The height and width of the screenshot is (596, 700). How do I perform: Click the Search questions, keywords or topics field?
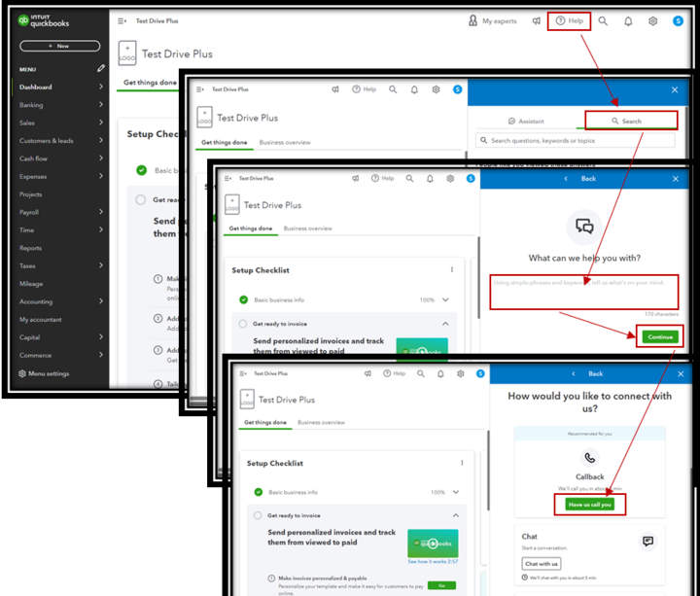(x=575, y=141)
